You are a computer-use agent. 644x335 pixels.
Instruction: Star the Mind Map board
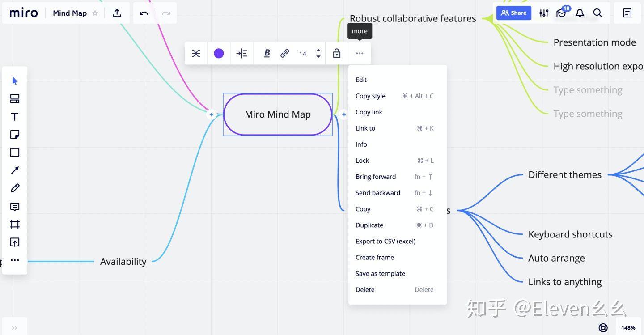pyautogui.click(x=95, y=13)
